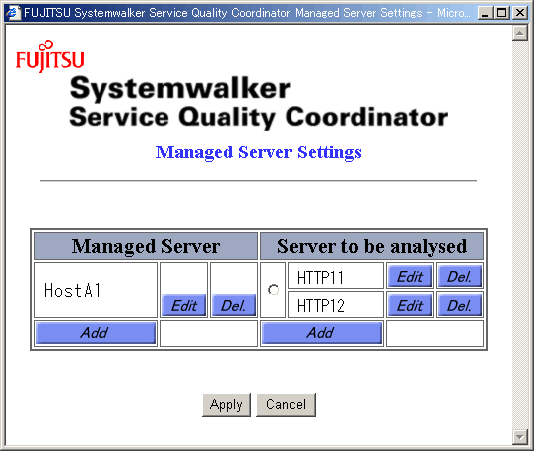Click the Fujitsu logo
Viewport: 534px width, 451px height.
pos(50,57)
